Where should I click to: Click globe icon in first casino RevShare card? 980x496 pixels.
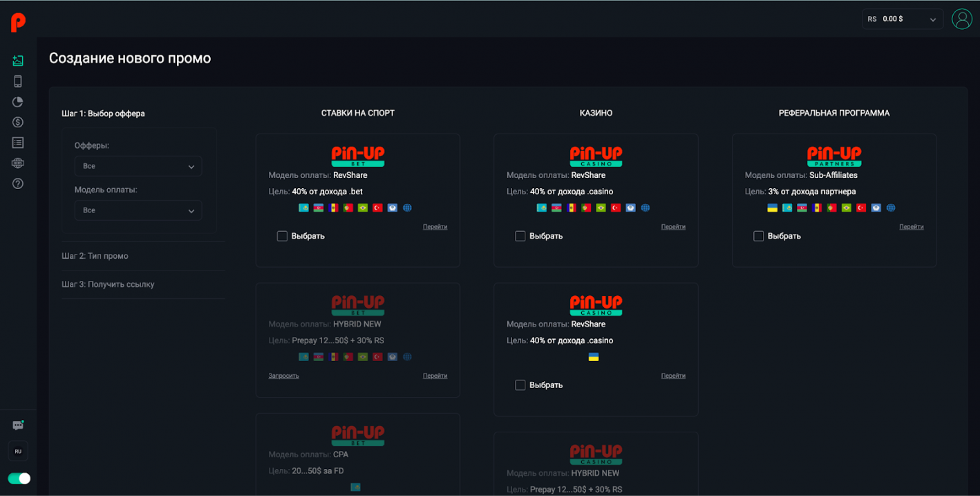646,208
